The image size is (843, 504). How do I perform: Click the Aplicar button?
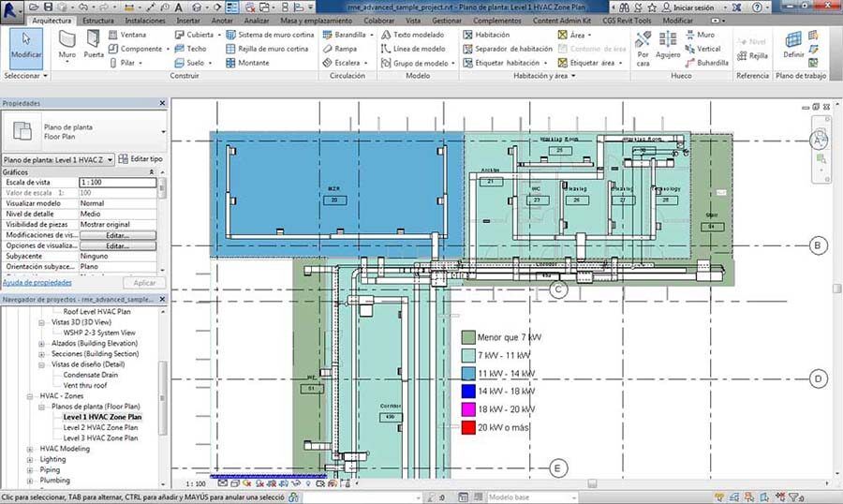(144, 282)
